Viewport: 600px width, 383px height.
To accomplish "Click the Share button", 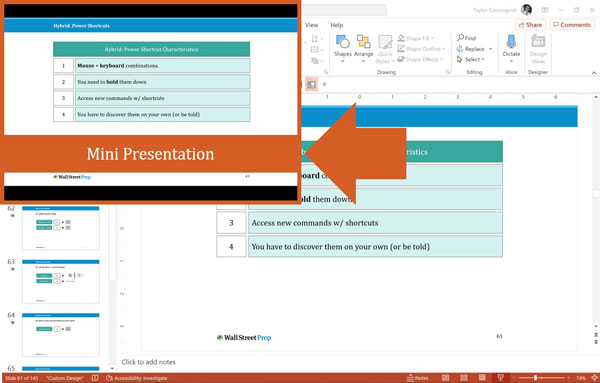I will [x=530, y=25].
